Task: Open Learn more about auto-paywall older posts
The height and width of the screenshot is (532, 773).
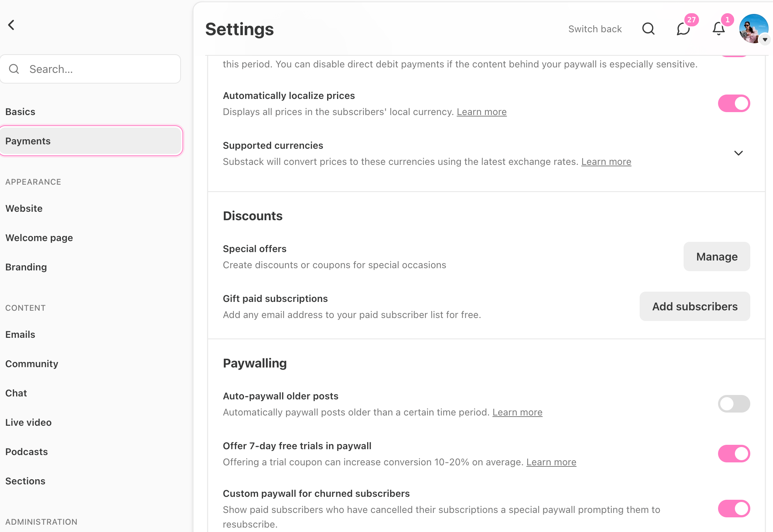Action: (517, 412)
